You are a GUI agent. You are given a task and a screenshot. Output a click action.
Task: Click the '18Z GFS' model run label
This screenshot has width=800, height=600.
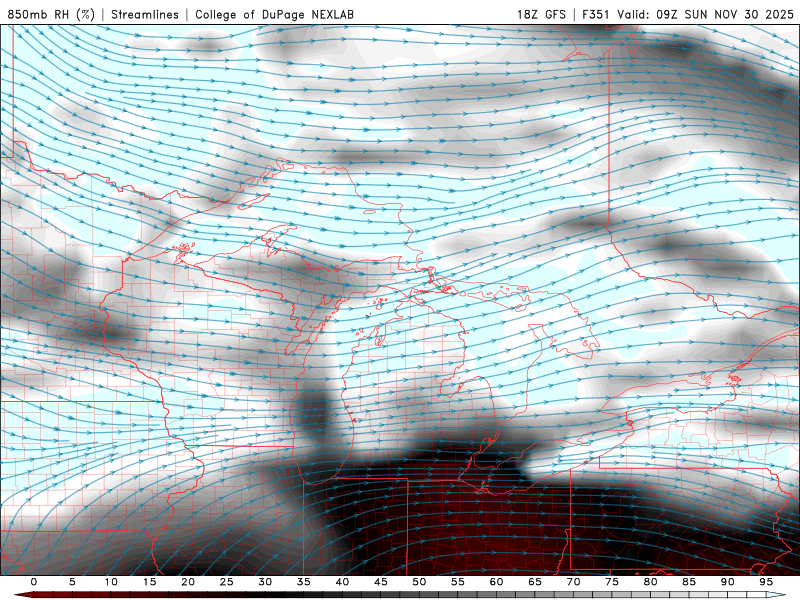click(x=541, y=14)
